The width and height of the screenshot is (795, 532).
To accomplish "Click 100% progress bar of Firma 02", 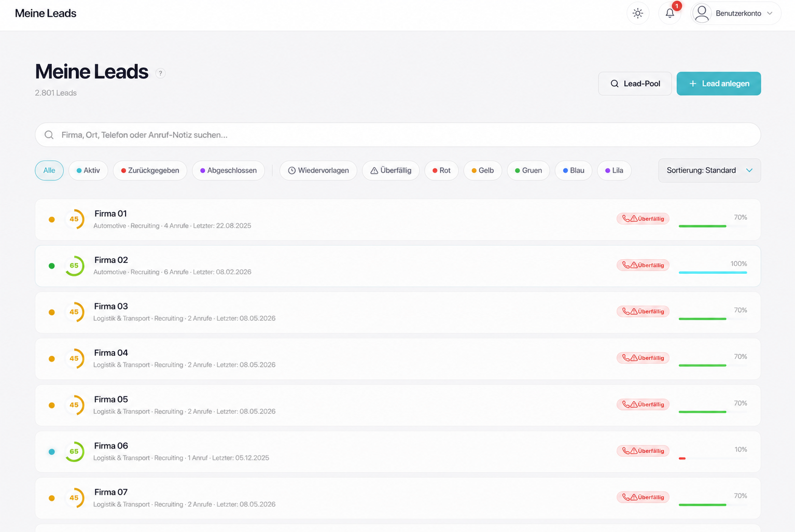I will coord(713,272).
